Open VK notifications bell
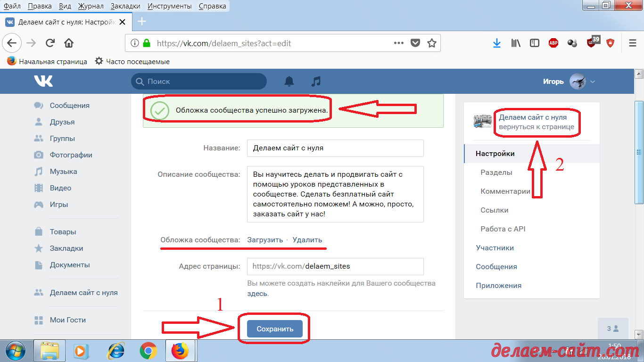 point(289,81)
